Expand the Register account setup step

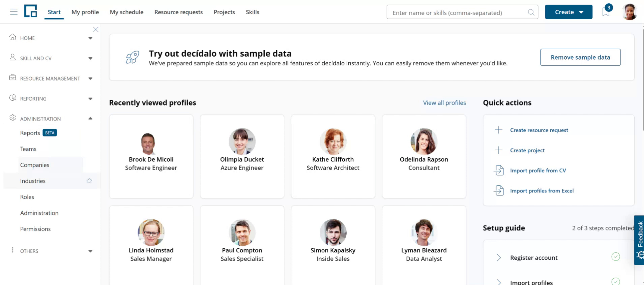pyautogui.click(x=498, y=257)
